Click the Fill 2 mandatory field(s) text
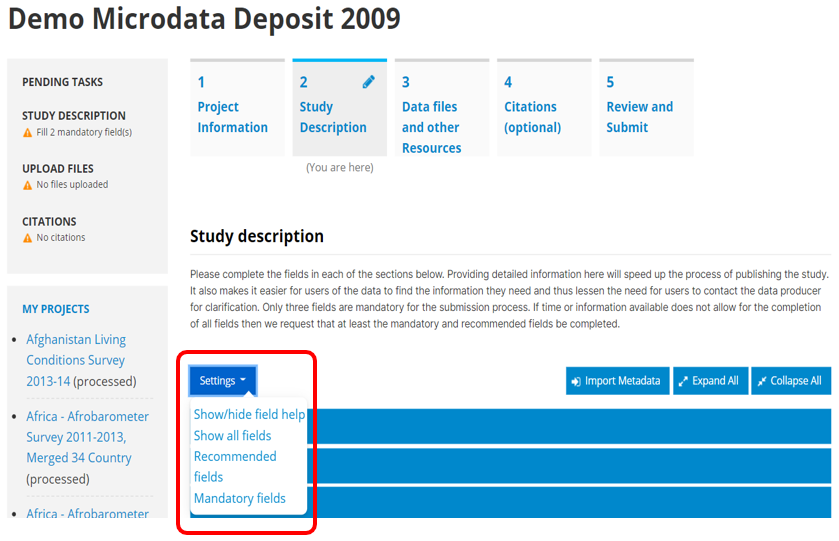Screen dimensions: 839x541 [84, 132]
